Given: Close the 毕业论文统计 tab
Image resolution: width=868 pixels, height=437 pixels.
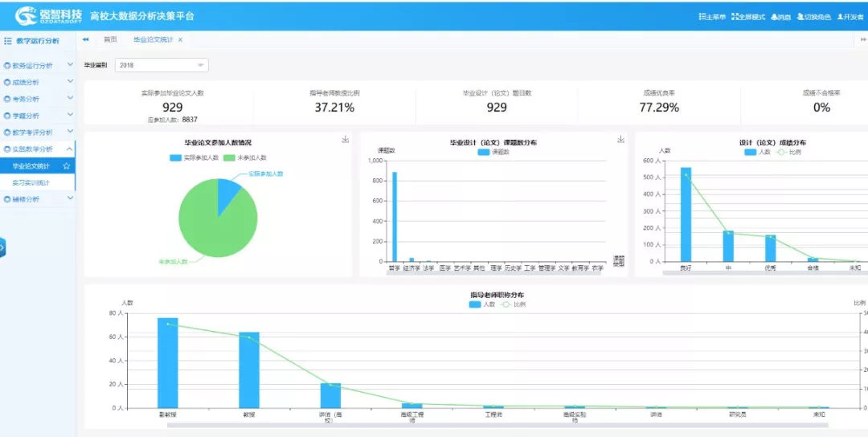Looking at the screenshot, I should [180, 39].
